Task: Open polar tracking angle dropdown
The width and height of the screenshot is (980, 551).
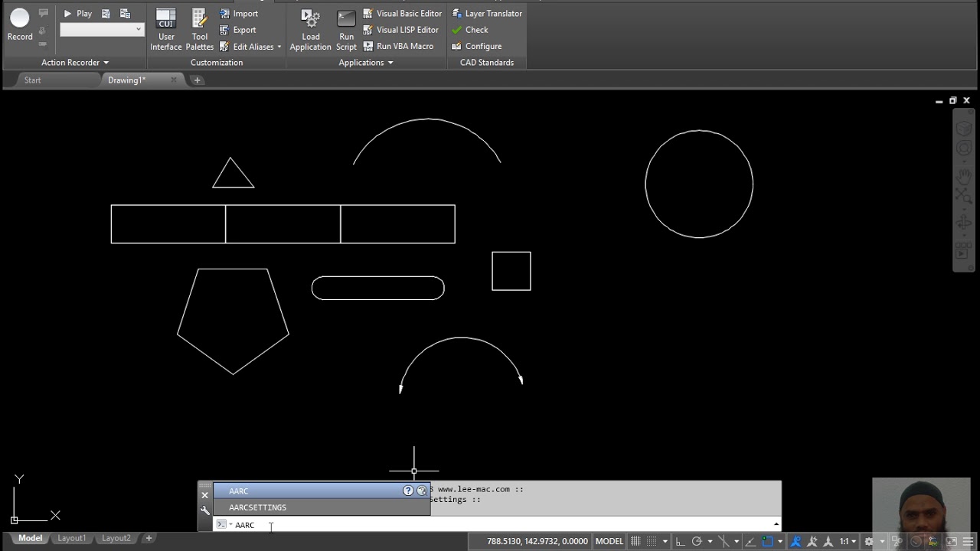Action: pyautogui.click(x=710, y=541)
